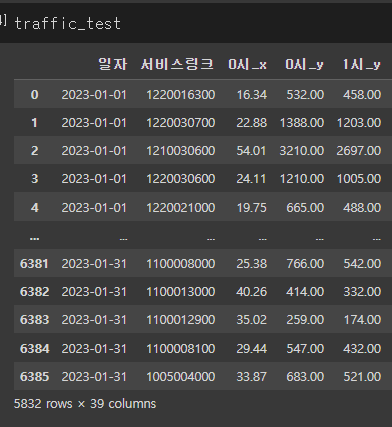Click row index 6382
This screenshot has width=392, height=427.
[x=34, y=292]
